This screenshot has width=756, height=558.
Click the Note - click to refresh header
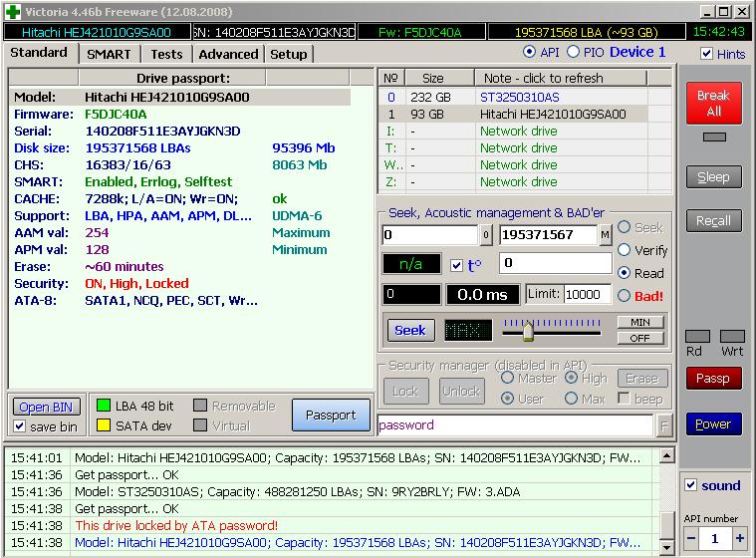[561, 78]
